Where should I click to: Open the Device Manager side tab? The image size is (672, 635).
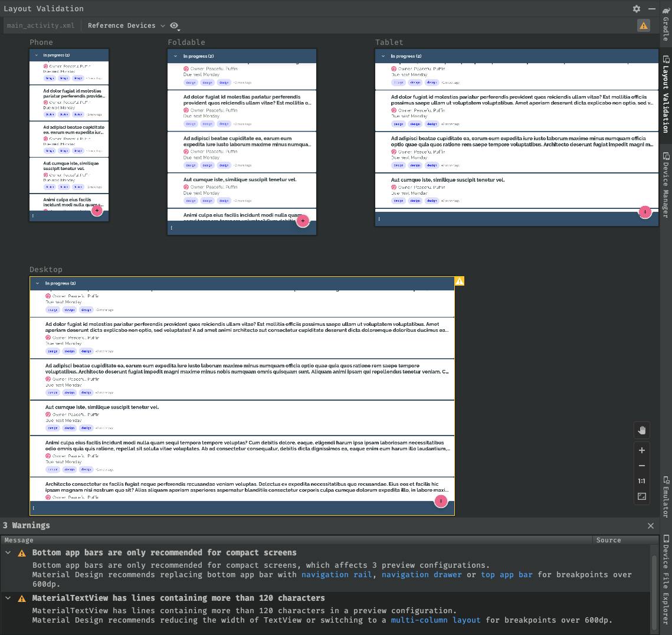coord(666,185)
